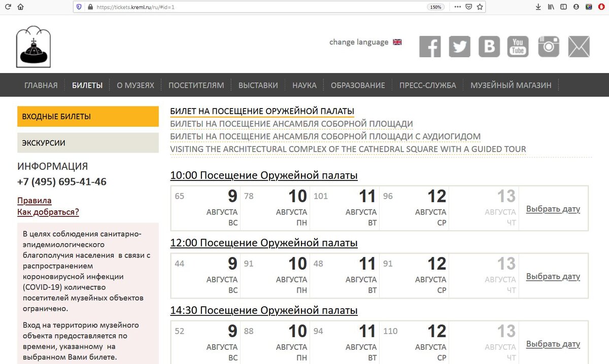The image size is (609, 364).
Task: Open the museum VKontakte page
Action: point(489,47)
